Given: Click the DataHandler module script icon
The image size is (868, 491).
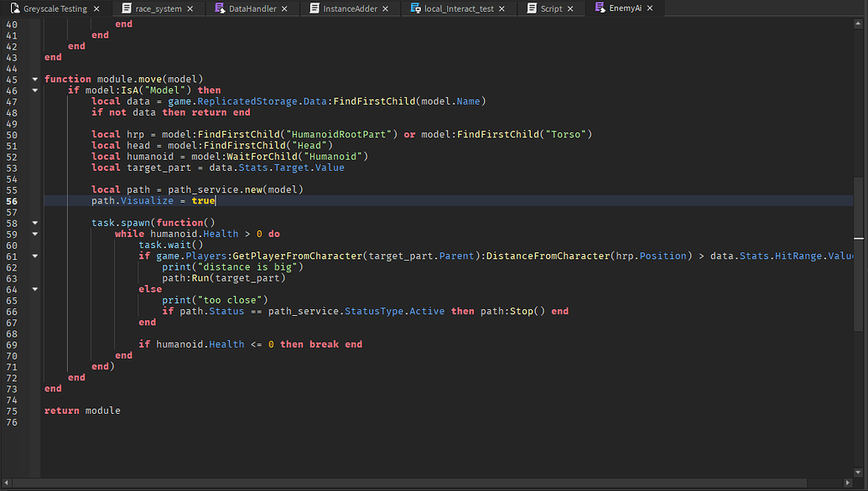Looking at the screenshot, I should coord(220,8).
